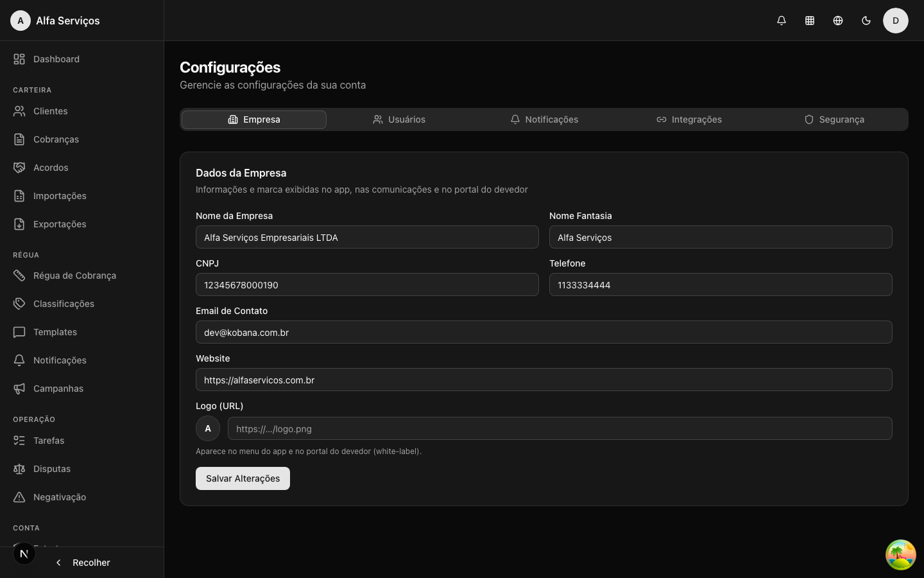
Task: Open Negativação menu item
Action: tap(82, 497)
